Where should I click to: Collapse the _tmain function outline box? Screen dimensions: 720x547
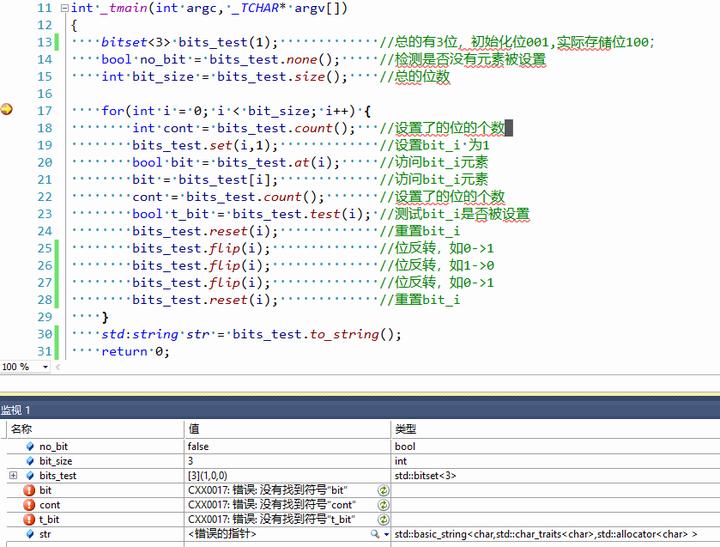pyautogui.click(x=65, y=8)
